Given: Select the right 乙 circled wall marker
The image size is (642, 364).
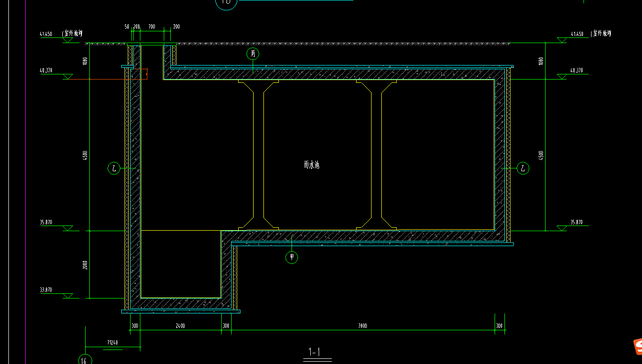Looking at the screenshot, I should pos(523,168).
